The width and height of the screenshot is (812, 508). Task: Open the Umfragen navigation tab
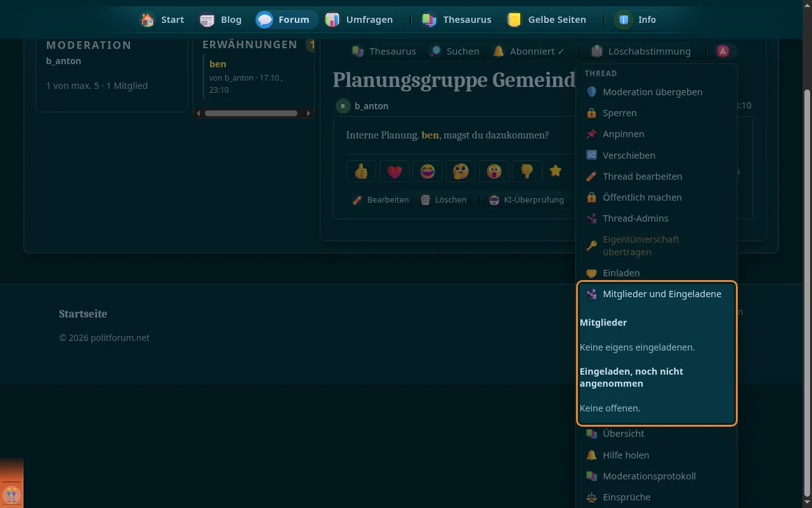pos(359,20)
